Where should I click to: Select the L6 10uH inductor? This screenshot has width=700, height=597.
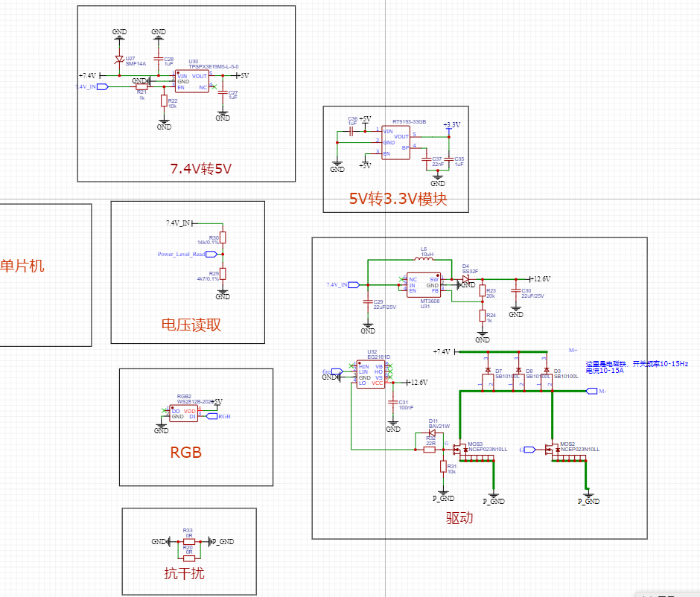427,260
